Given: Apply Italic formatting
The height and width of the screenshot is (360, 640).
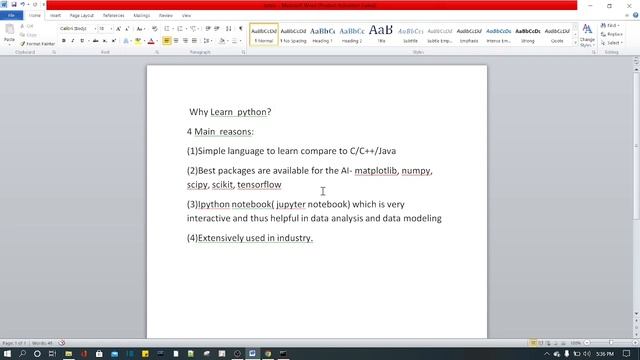Looking at the screenshot, I should tap(73, 41).
